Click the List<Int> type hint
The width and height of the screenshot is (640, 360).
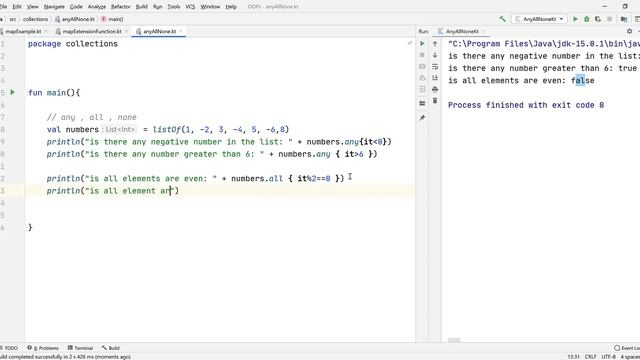coord(120,129)
